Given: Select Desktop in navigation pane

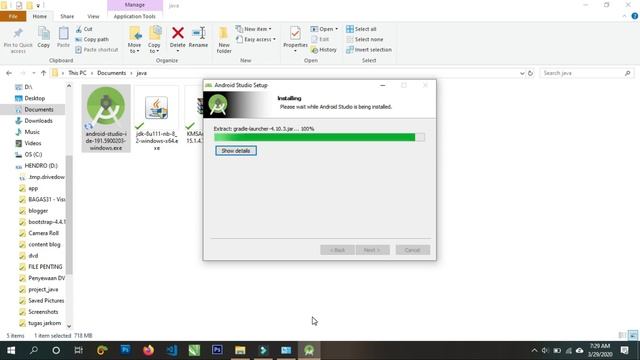Looking at the screenshot, I should coord(34,98).
